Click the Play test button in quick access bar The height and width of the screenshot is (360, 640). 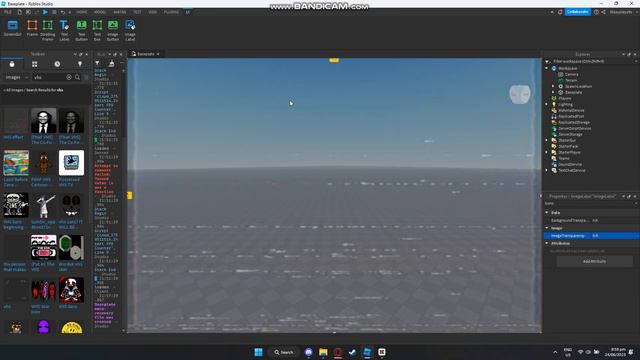coord(45,12)
